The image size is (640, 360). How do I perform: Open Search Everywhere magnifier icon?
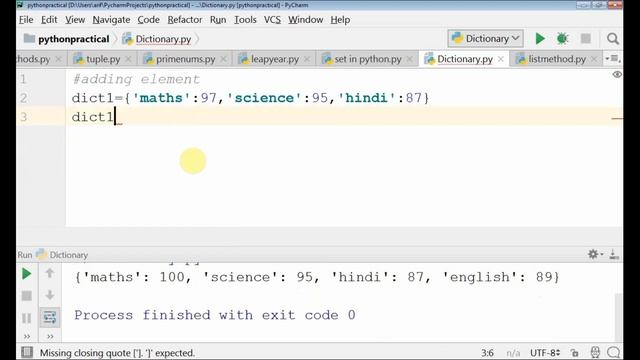612,39
